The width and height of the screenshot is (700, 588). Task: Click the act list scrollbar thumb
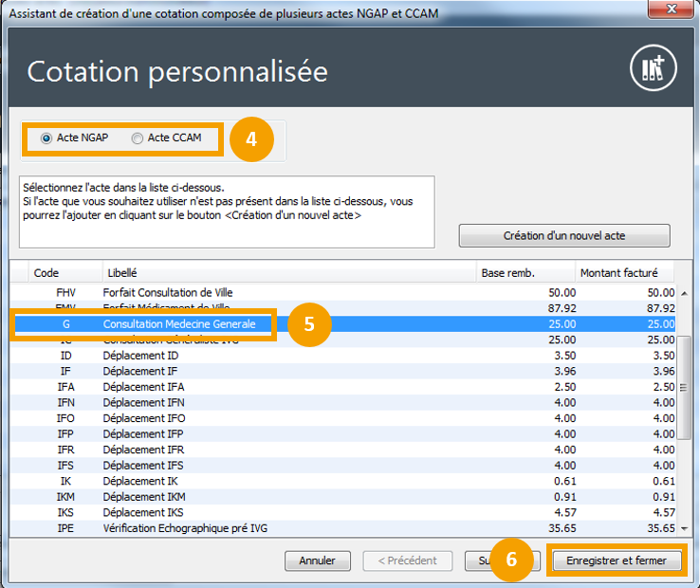(684, 388)
